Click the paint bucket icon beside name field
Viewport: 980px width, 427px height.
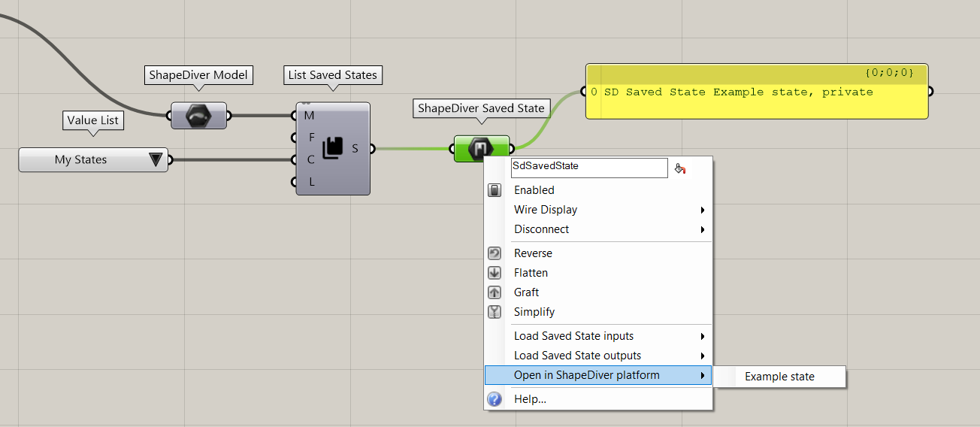point(680,168)
